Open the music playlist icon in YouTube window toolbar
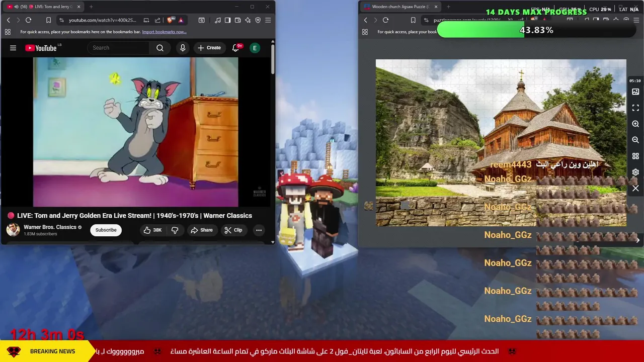This screenshot has width=644, height=362. (x=217, y=20)
